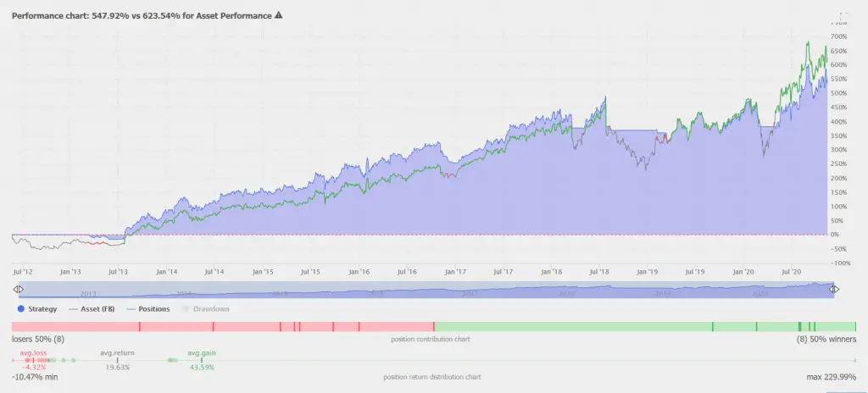This screenshot has height=393, width=868.
Task: Click the Jul '17 x-axis label
Action: [x=504, y=272]
